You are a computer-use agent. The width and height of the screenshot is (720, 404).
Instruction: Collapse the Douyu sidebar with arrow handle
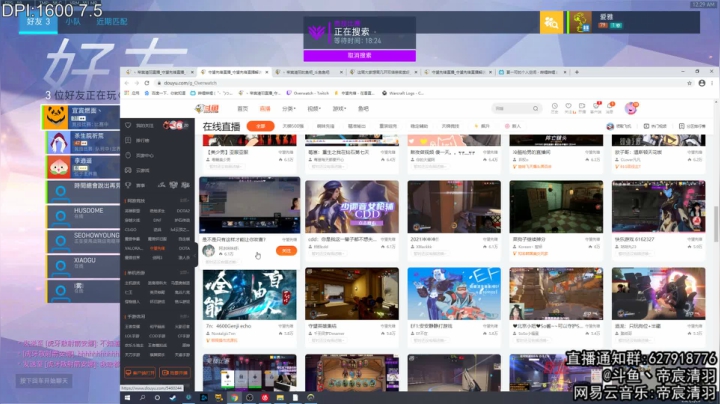(x=196, y=255)
